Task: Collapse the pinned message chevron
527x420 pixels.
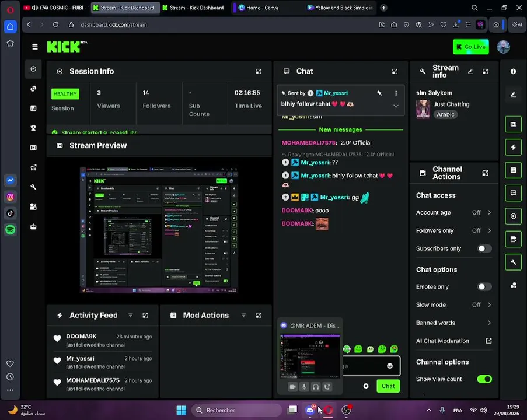Action: [x=396, y=106]
